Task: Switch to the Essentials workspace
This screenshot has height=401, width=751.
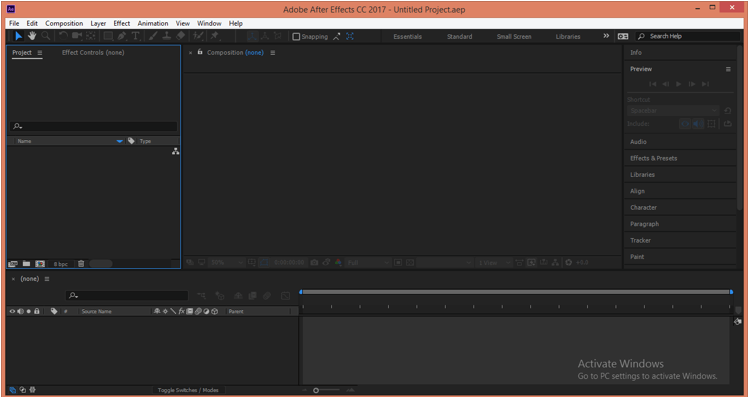Action: click(x=408, y=37)
